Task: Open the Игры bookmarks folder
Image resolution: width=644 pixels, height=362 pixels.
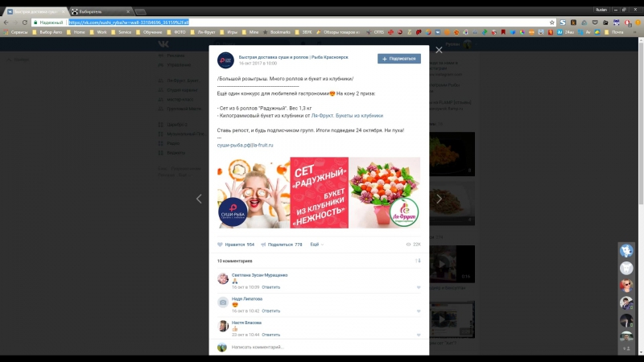Action: (x=229, y=32)
